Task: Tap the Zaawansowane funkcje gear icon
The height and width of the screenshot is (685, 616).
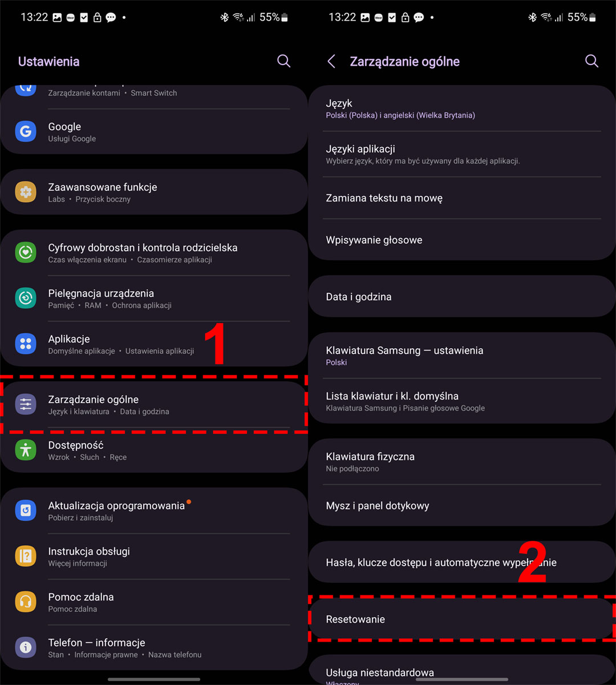Action: [26, 192]
